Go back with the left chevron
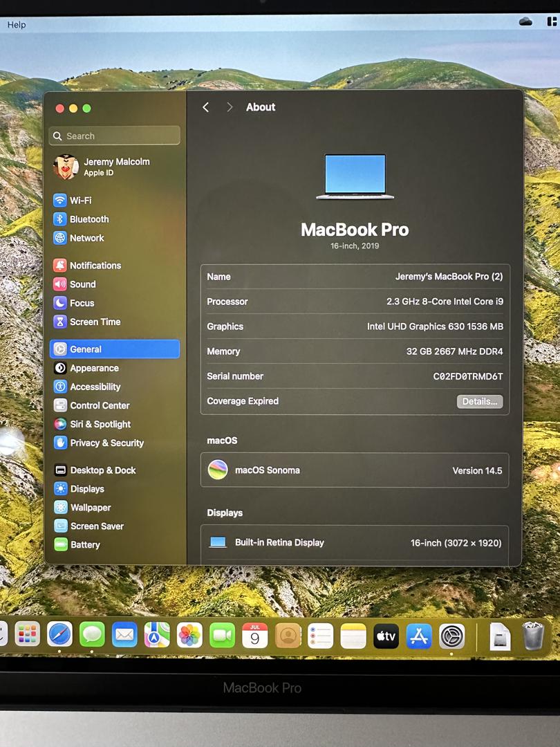 tap(206, 107)
